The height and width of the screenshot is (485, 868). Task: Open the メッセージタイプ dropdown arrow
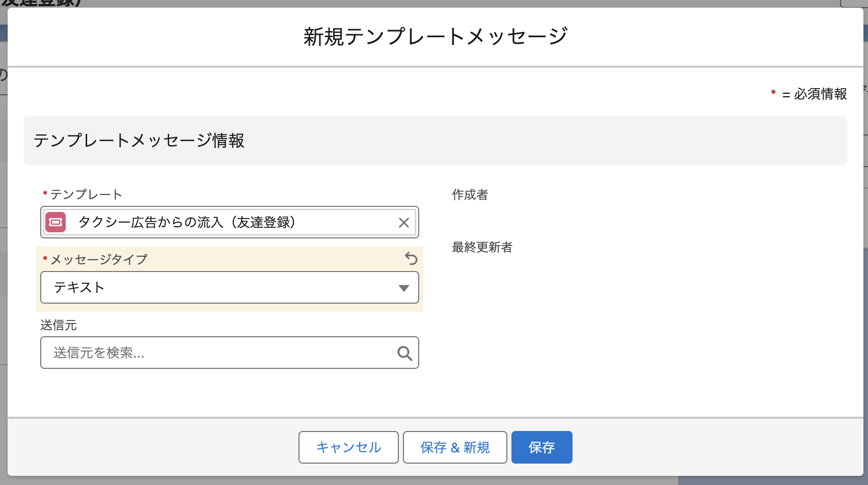click(403, 288)
